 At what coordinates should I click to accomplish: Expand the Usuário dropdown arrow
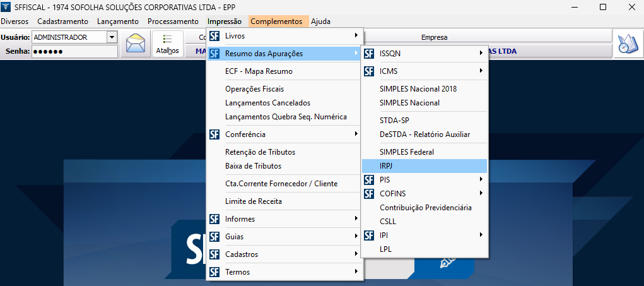click(112, 37)
